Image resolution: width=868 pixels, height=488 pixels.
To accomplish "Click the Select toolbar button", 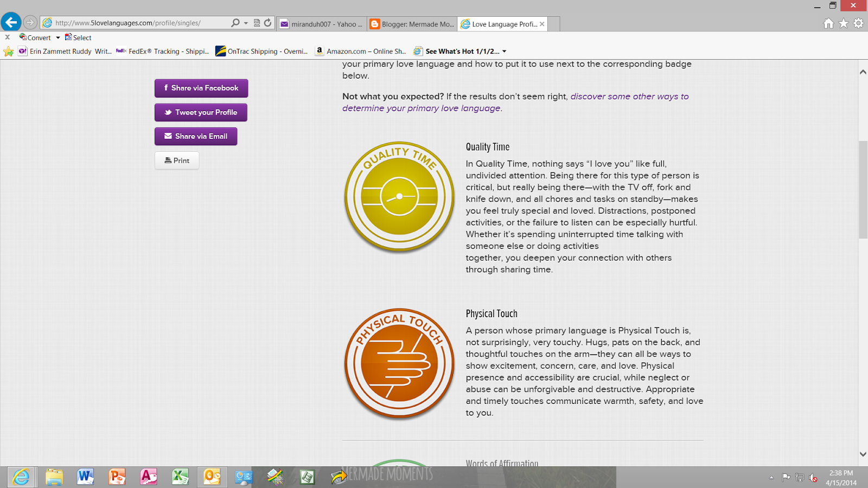I will click(78, 37).
